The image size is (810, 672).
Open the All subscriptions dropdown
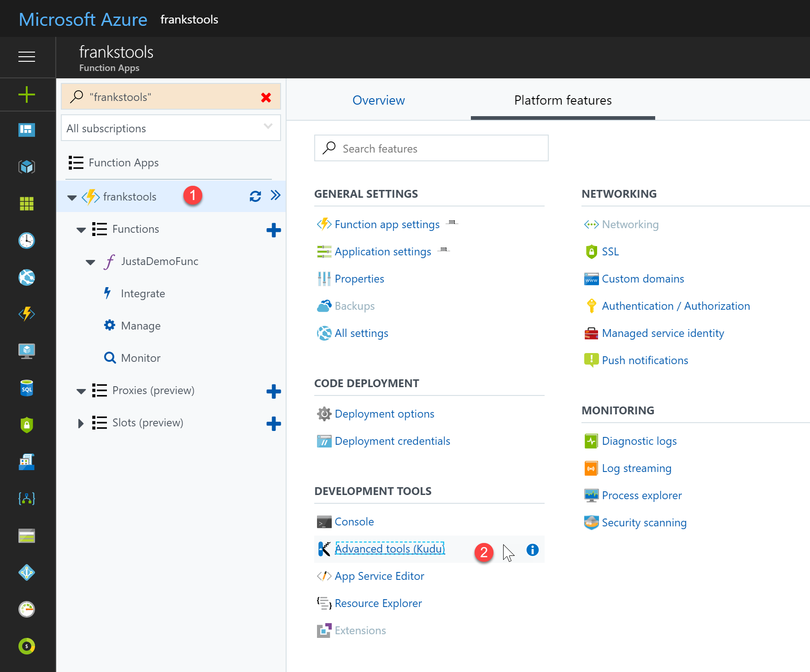click(x=170, y=128)
